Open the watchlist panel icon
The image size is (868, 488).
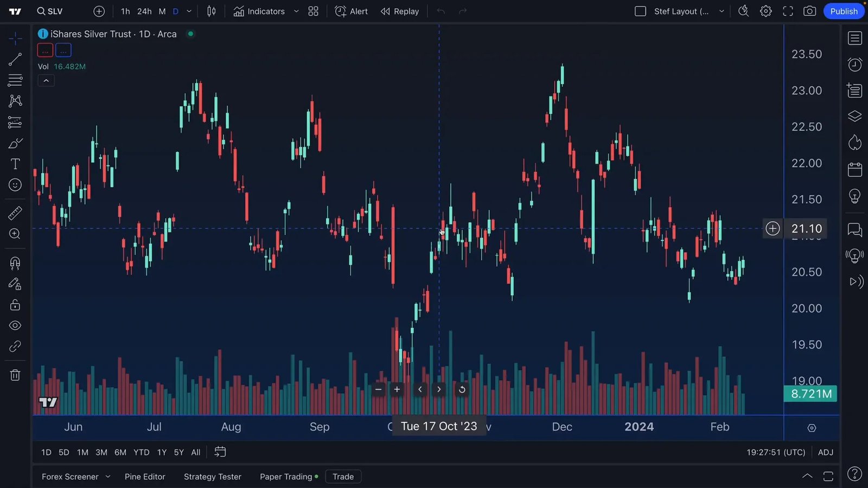click(x=855, y=38)
